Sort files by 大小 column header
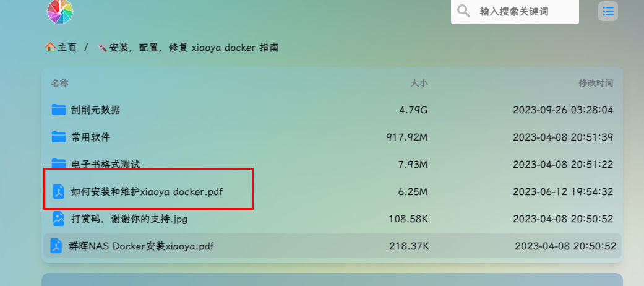644x286 pixels. coord(419,83)
